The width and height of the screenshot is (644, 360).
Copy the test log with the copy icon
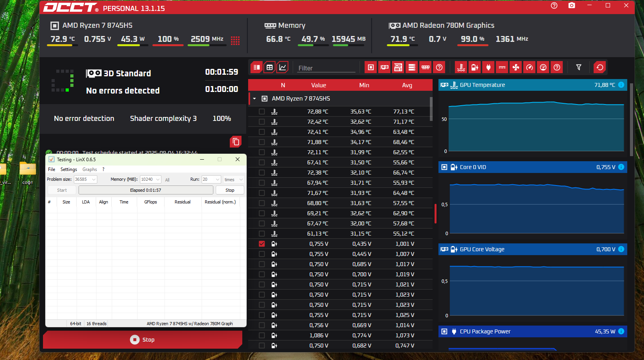[x=236, y=142]
